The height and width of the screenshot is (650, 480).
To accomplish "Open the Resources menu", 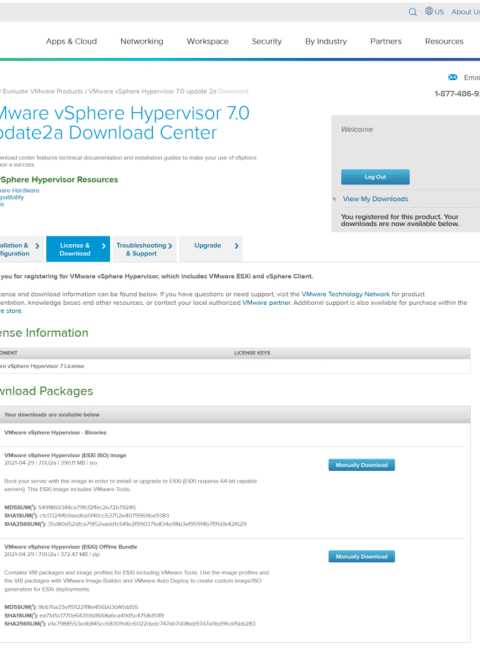I will pos(444,41).
